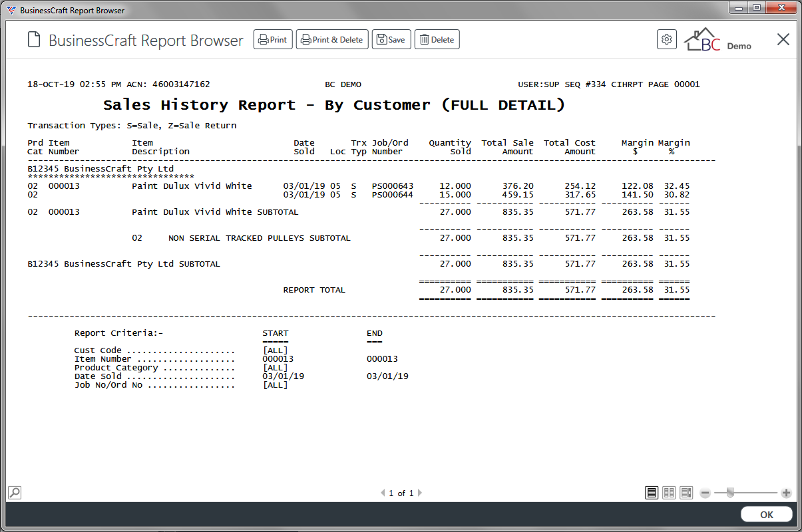Click the BusinessCraft app icon in title bar
The image size is (802, 532).
pyautogui.click(x=11, y=11)
